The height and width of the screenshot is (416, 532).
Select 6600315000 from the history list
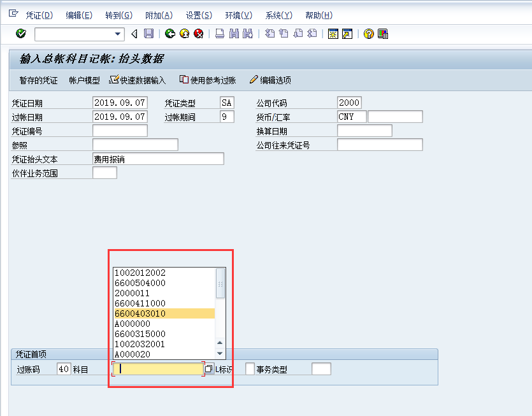[164, 334]
